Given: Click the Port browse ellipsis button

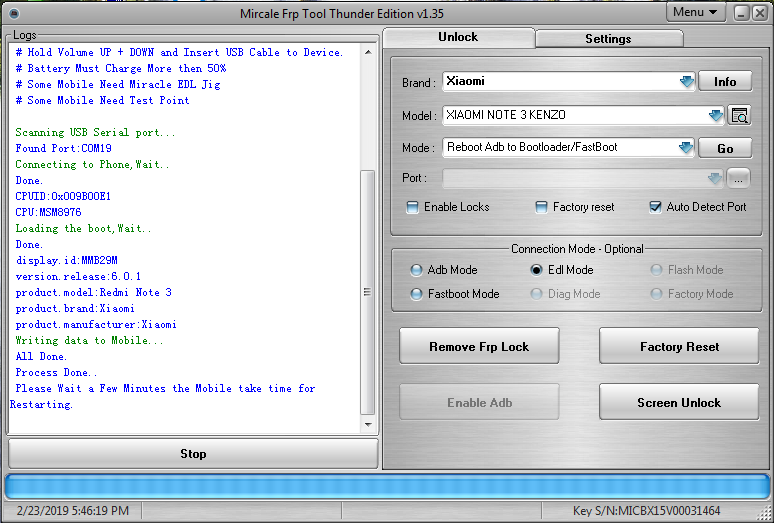Looking at the screenshot, I should [x=738, y=179].
